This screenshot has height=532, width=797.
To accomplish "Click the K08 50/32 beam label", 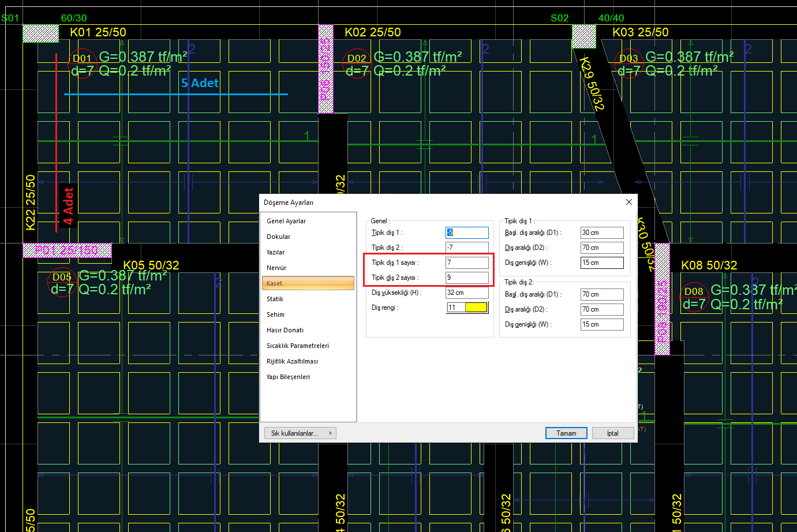I will [709, 265].
